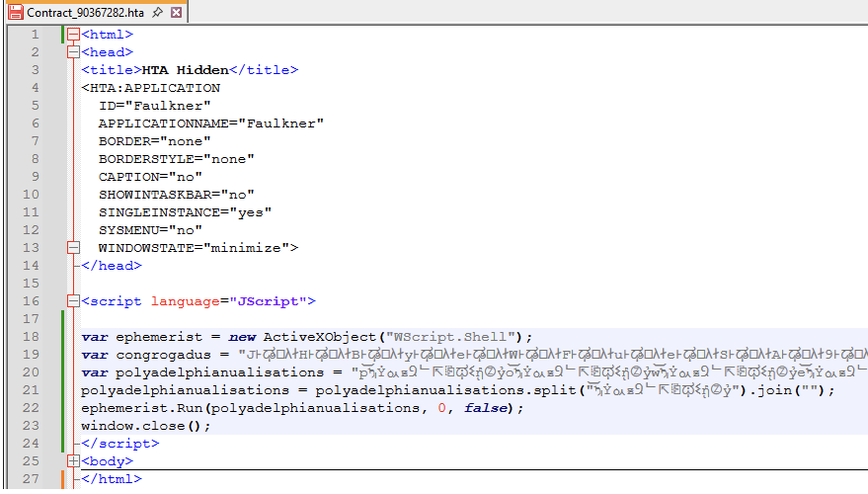This screenshot has width=868, height=494.
Task: Click the closing </script> tag
Action: 120,443
